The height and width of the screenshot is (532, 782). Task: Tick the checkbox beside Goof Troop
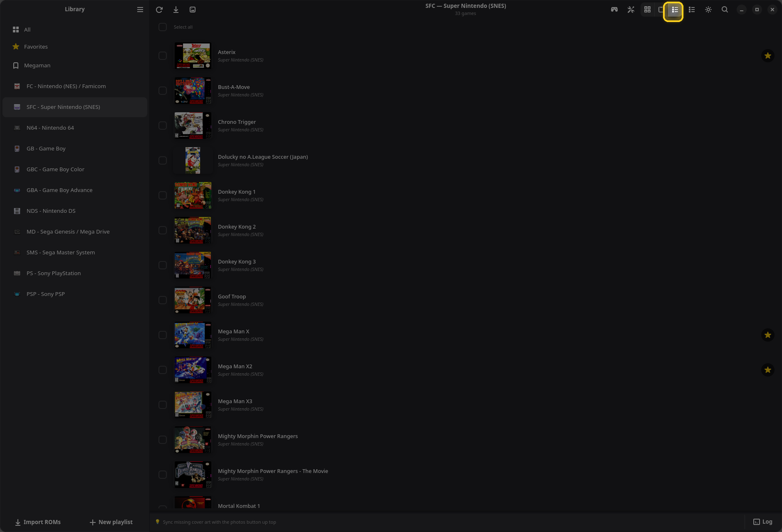pos(163,300)
